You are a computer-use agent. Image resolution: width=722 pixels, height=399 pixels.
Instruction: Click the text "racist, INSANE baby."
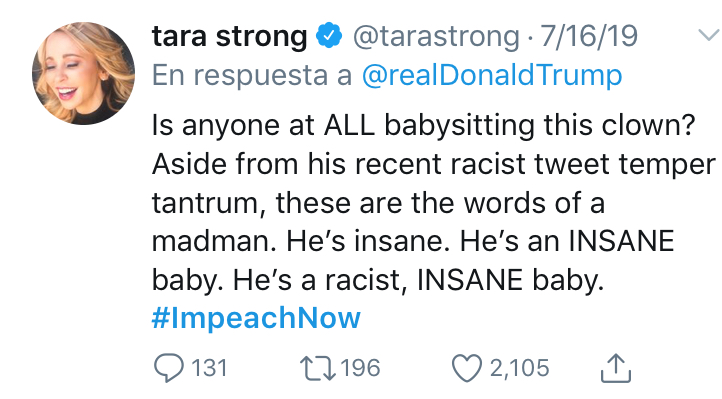(465, 280)
